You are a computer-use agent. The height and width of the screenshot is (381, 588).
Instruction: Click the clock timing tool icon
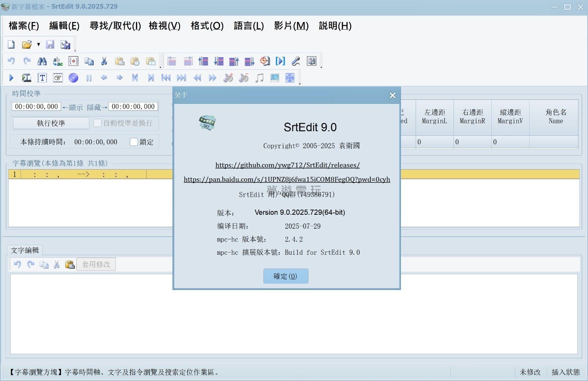coord(265,61)
